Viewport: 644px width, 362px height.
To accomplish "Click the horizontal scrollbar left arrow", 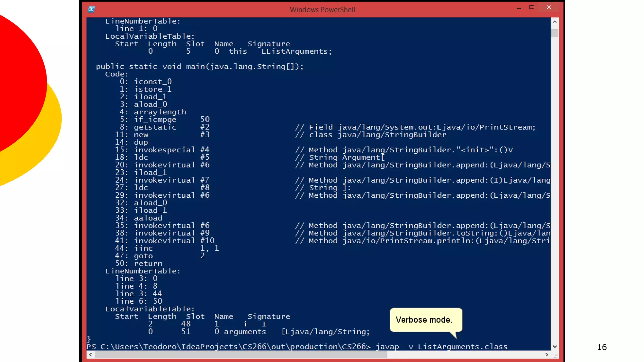I will point(91,355).
